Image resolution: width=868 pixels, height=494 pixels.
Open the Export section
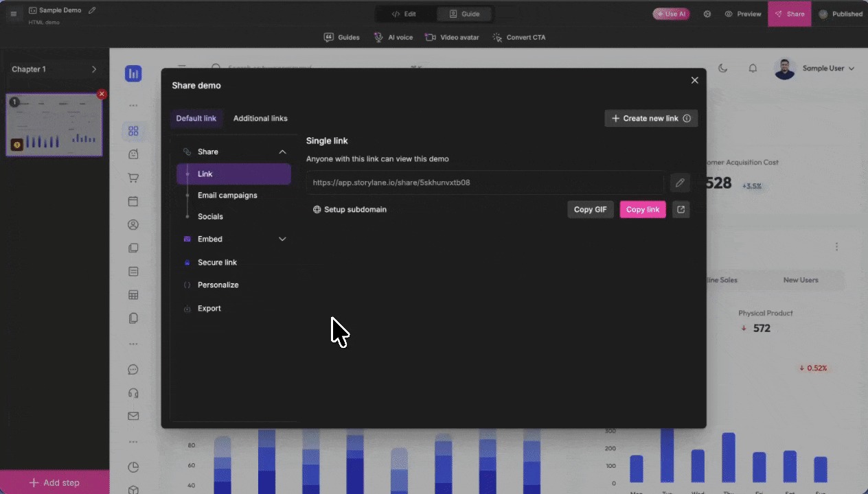click(209, 308)
